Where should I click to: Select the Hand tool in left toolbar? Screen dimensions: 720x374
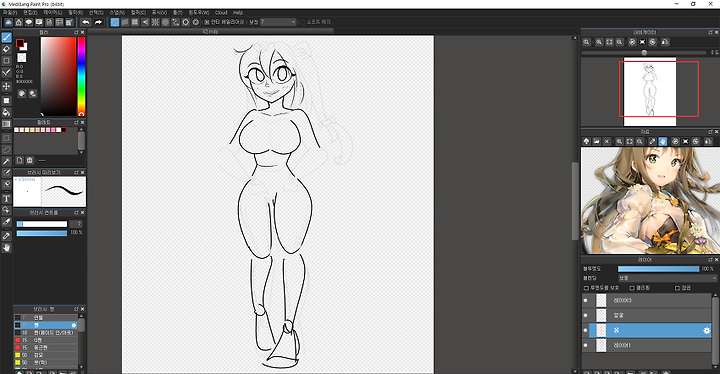tap(6, 248)
